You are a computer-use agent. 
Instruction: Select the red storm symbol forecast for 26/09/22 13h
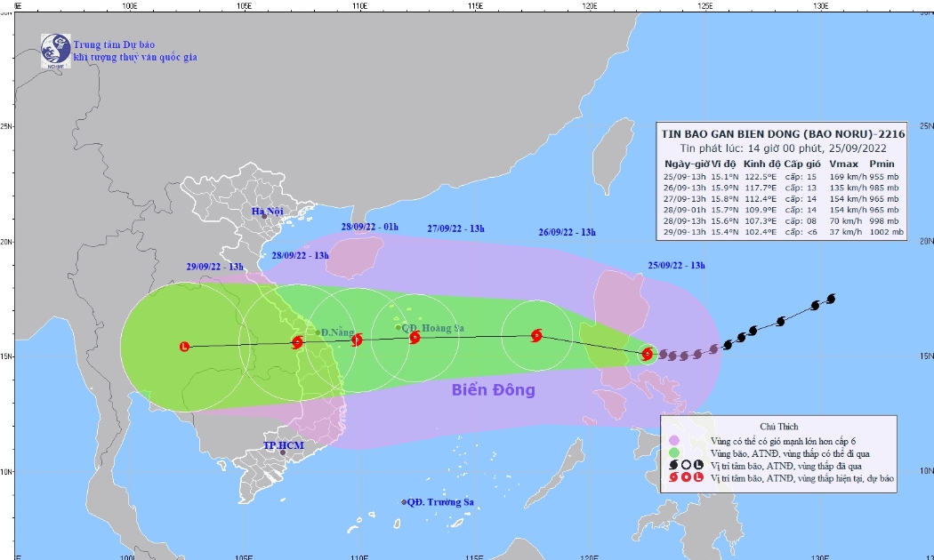(536, 336)
